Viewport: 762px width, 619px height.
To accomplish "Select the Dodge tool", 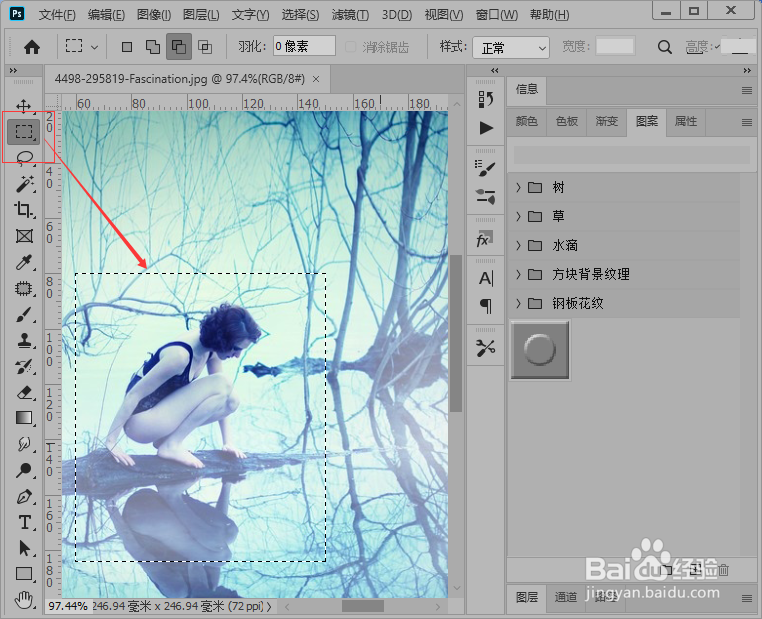I will click(x=24, y=470).
